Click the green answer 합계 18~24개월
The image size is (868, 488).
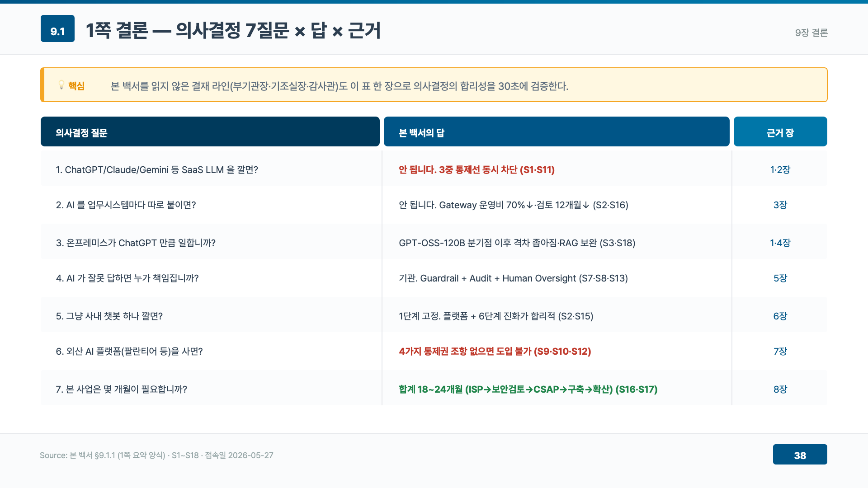coord(528,389)
